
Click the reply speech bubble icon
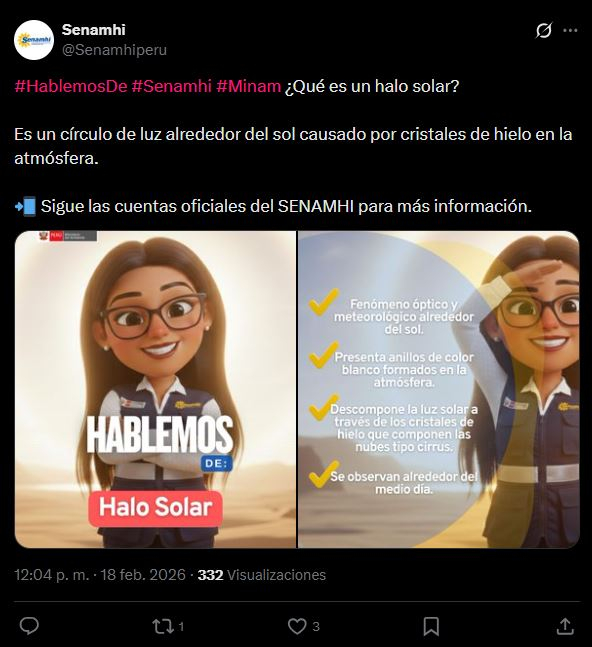[x=29, y=626]
